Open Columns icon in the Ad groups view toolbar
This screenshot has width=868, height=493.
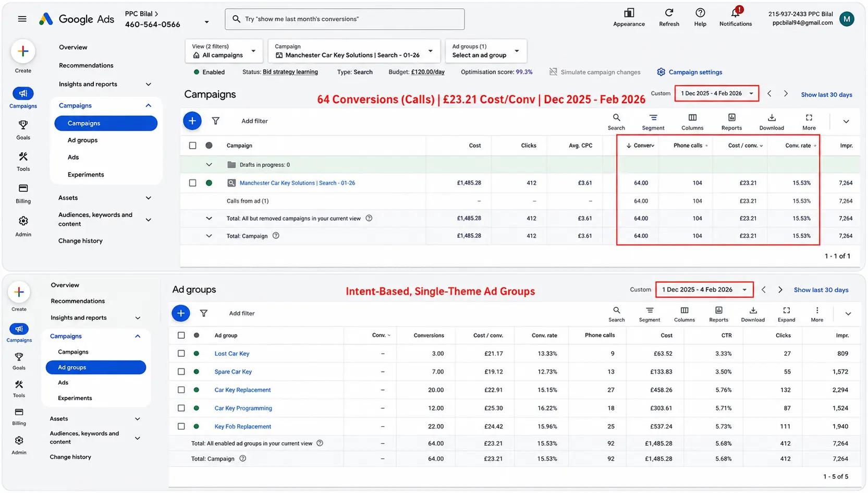(x=684, y=310)
